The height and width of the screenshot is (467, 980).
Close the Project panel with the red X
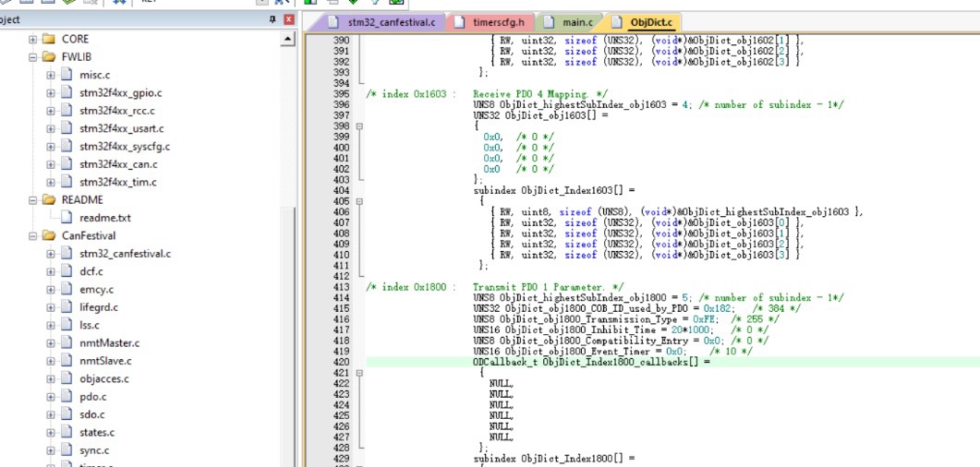click(288, 19)
